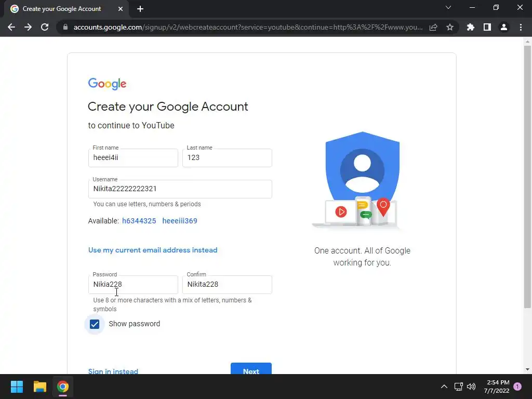Choose suggested username heeeiii369
The width and height of the screenshot is (532, 399).
click(180, 221)
